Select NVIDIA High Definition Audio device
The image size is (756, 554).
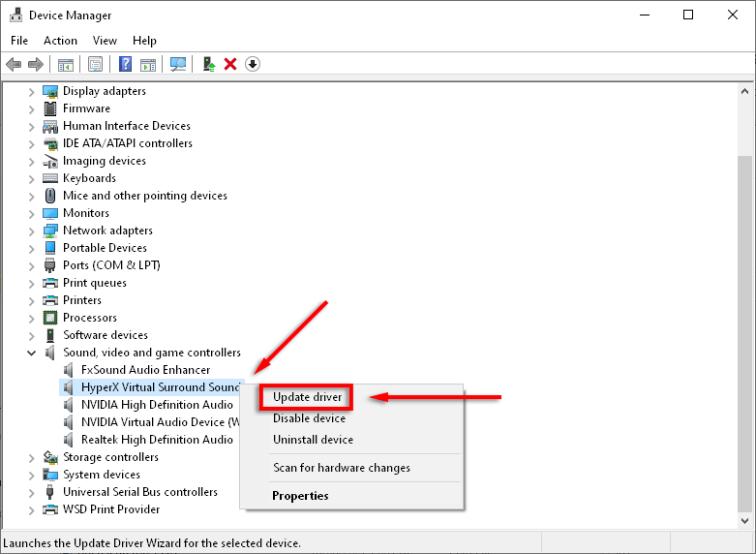coord(157,405)
